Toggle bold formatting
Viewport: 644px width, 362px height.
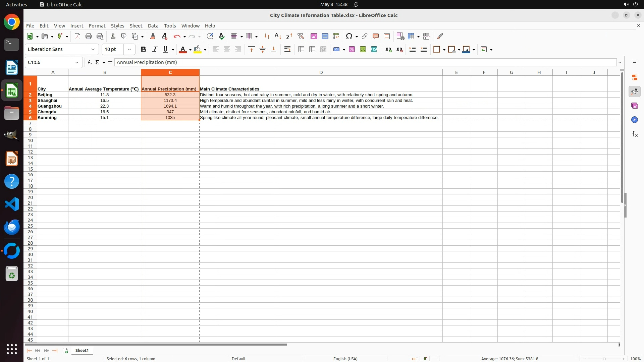coord(144,50)
